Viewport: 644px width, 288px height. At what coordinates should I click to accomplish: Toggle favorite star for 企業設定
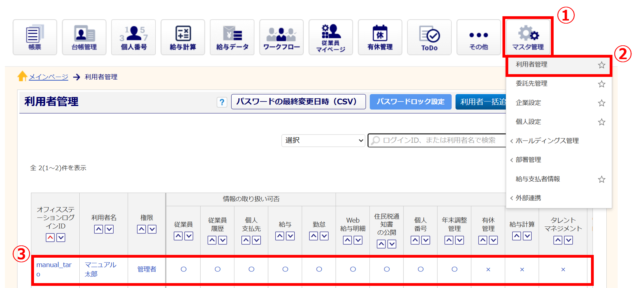[601, 103]
